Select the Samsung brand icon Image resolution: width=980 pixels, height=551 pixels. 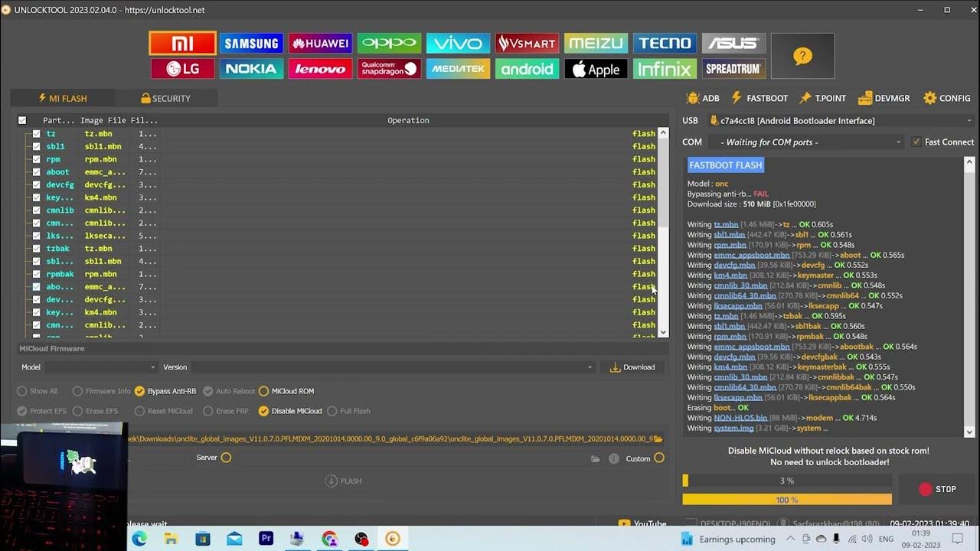pyautogui.click(x=251, y=43)
